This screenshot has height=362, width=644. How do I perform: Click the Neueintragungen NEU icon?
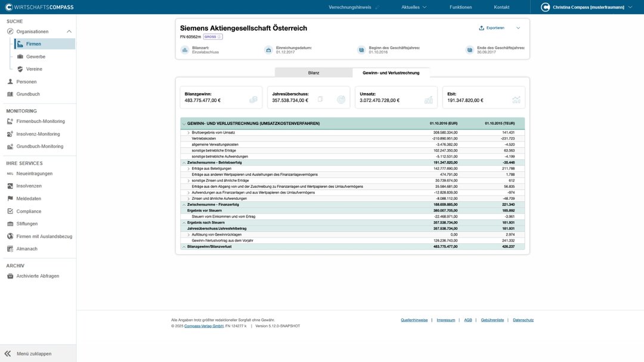click(x=10, y=174)
